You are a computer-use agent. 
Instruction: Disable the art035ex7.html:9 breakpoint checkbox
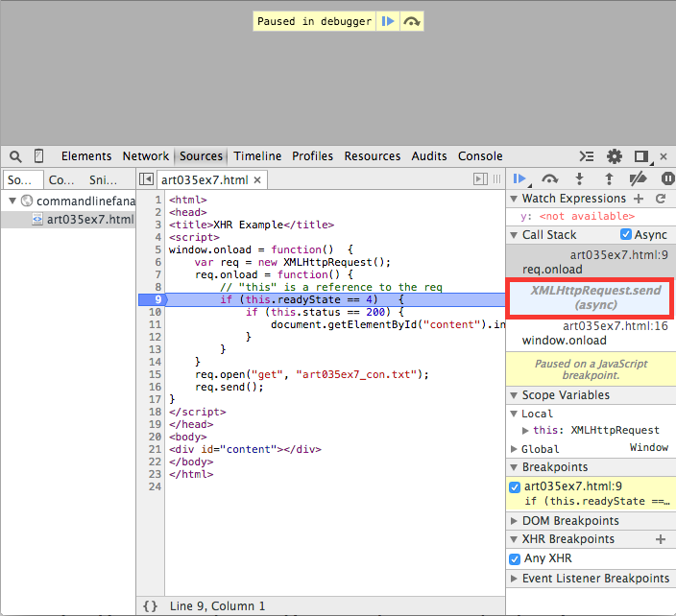tap(515, 486)
